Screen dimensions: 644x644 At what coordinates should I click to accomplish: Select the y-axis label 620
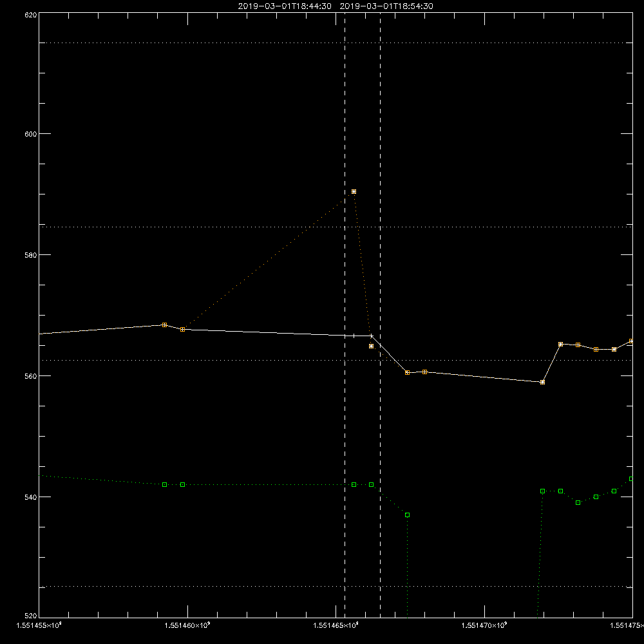point(31,15)
